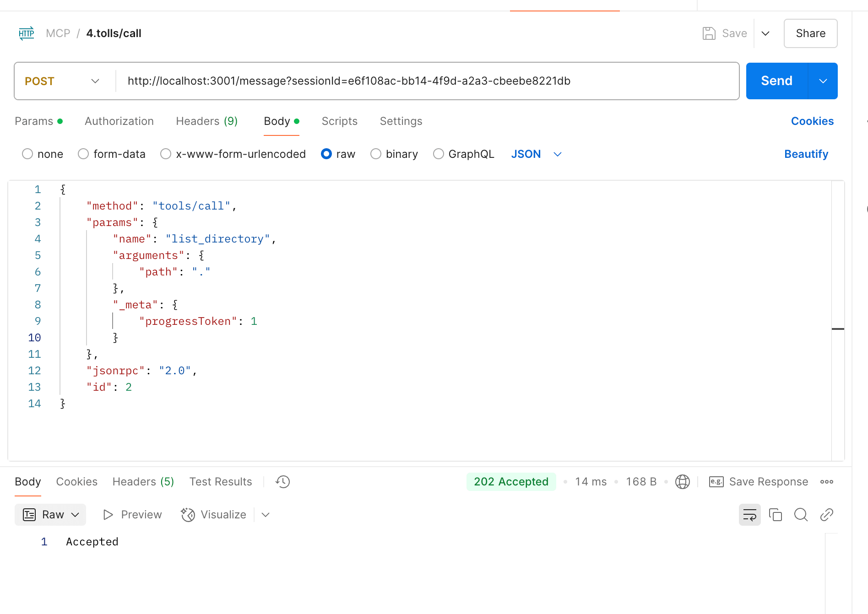Open the response Body tab

click(x=28, y=482)
